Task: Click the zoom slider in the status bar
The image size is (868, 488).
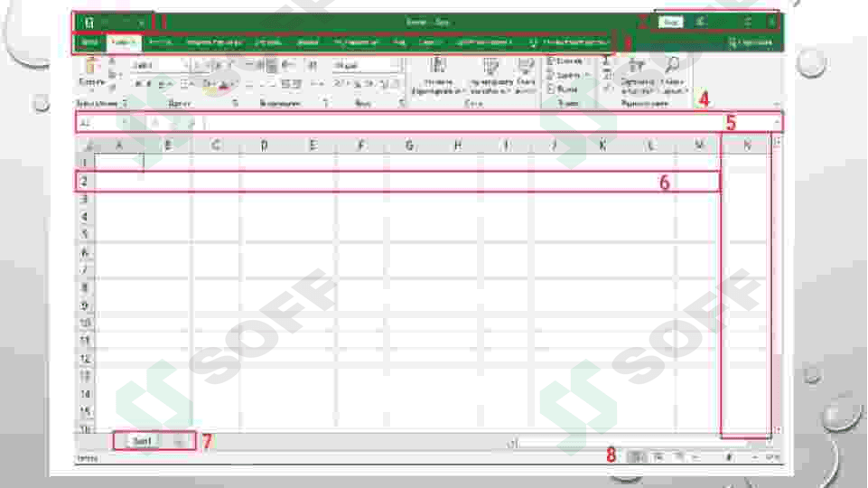Action: click(x=728, y=457)
